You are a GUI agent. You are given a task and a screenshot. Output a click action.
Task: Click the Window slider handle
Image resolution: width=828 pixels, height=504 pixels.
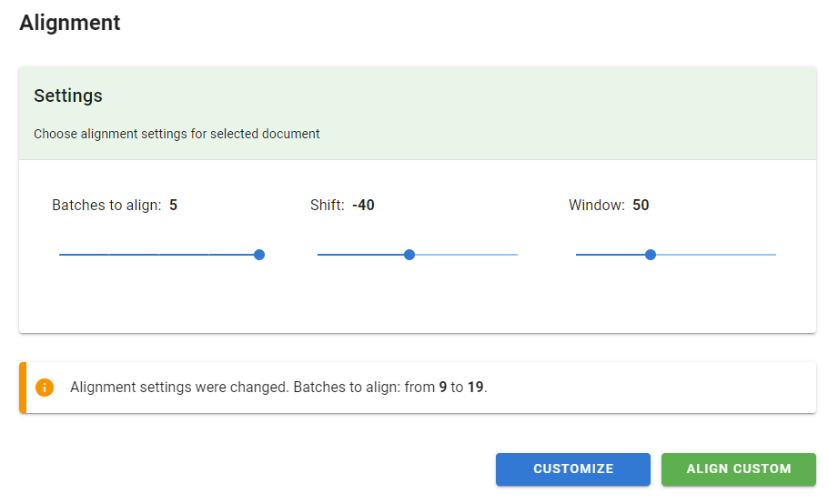pyautogui.click(x=651, y=255)
